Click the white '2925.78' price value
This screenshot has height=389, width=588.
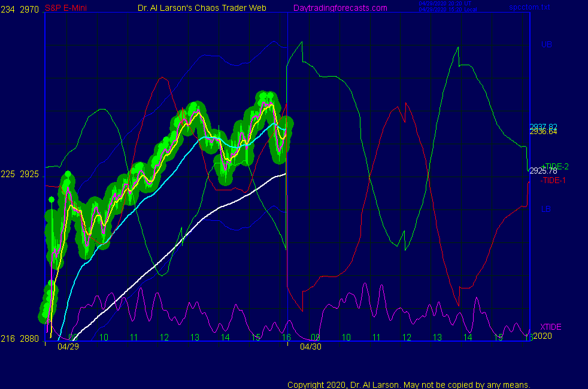coord(543,171)
